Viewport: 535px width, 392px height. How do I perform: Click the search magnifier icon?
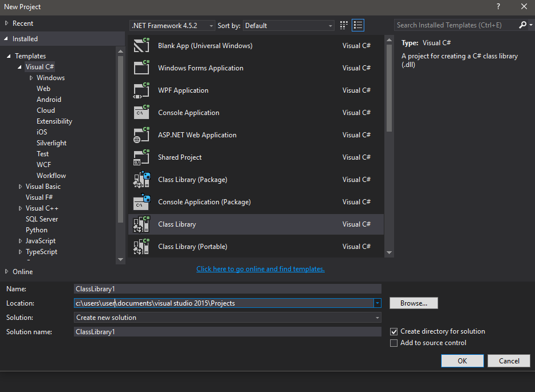(523, 25)
